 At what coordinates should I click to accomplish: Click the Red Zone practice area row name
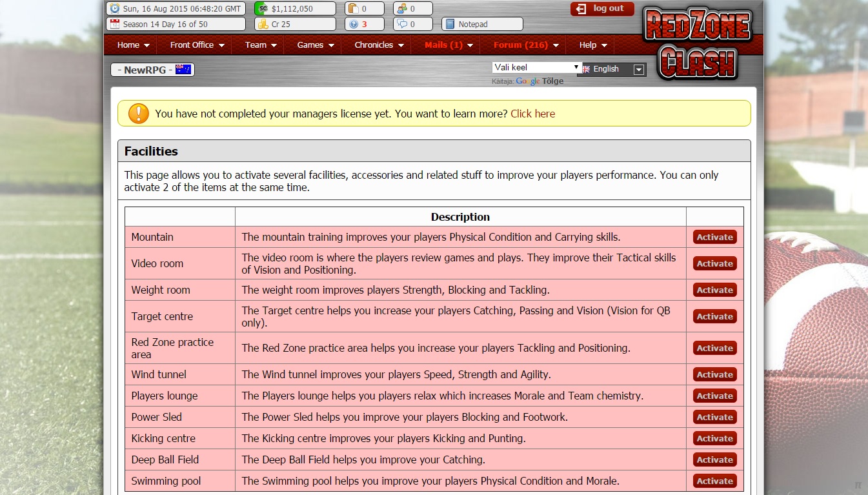172,348
